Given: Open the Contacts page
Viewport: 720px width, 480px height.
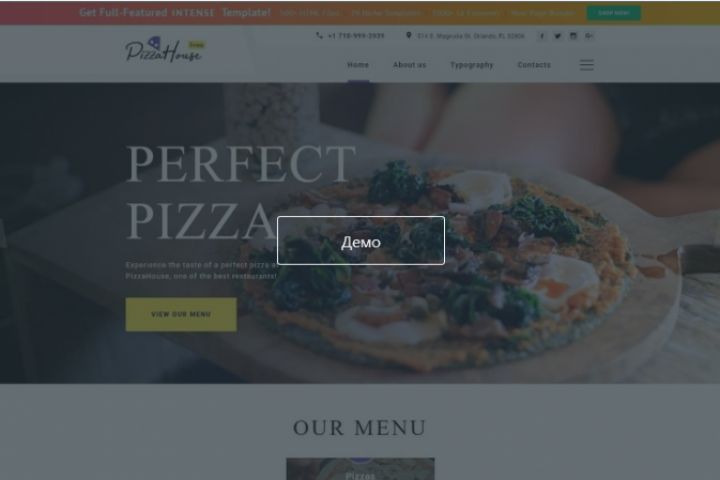Looking at the screenshot, I should pyautogui.click(x=534, y=65).
